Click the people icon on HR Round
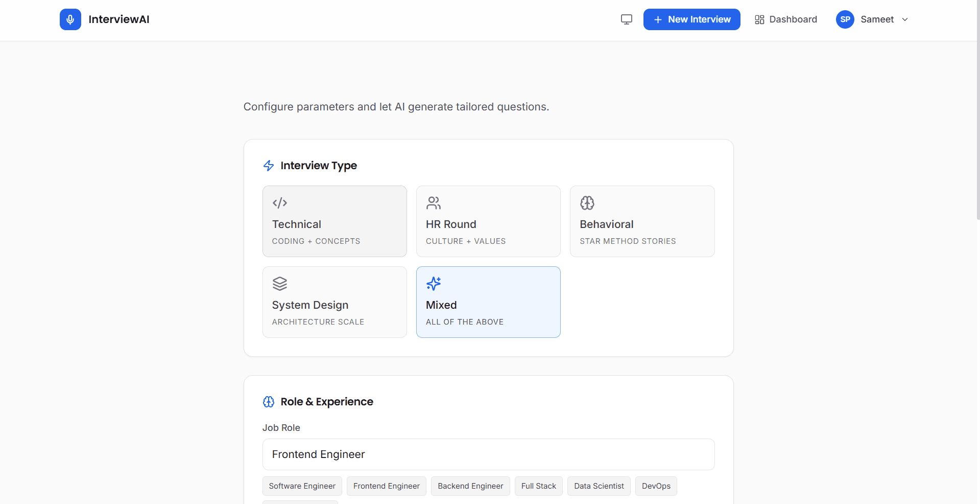This screenshot has width=980, height=504. tap(434, 203)
